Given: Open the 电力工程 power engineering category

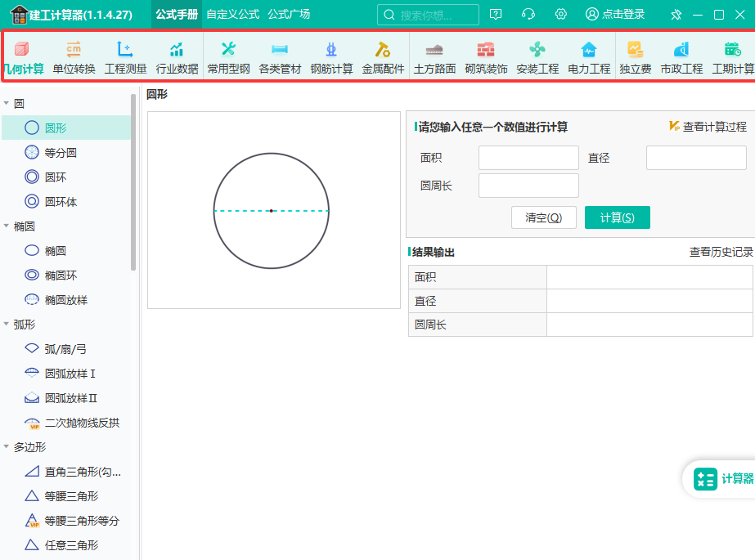Looking at the screenshot, I should (x=589, y=57).
